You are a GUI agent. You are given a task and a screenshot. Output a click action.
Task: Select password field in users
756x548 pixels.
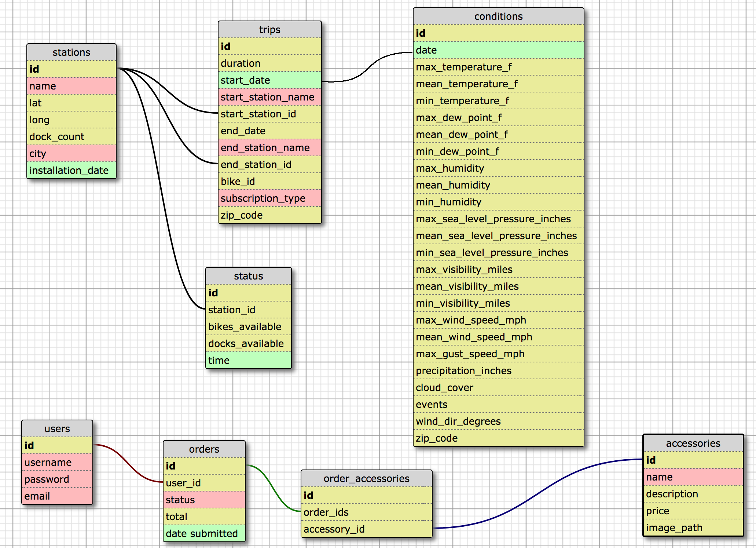click(x=57, y=479)
